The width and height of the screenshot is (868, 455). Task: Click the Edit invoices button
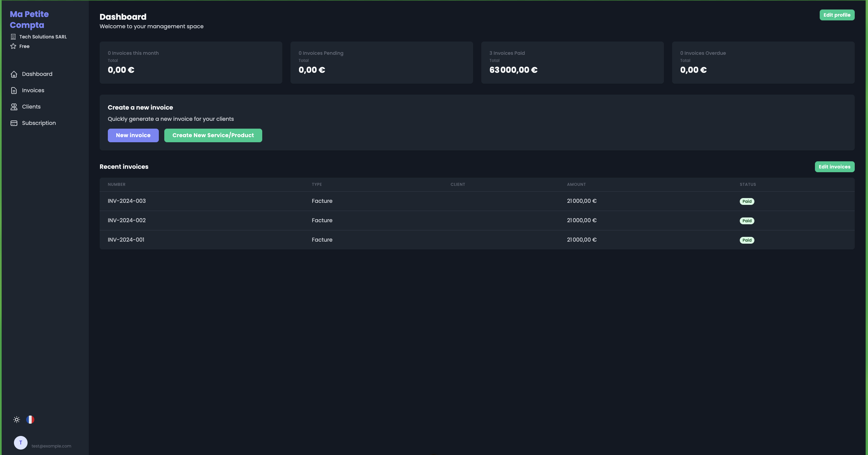(x=834, y=167)
